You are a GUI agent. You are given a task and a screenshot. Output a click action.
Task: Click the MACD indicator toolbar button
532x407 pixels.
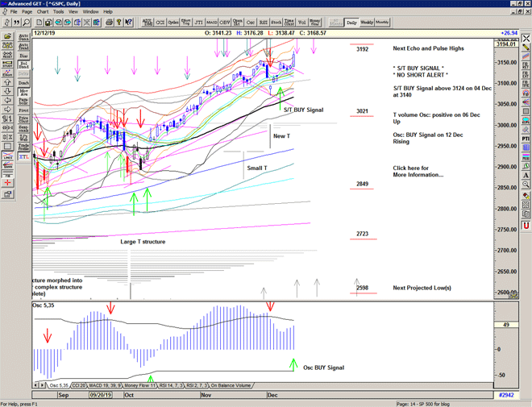point(211,23)
